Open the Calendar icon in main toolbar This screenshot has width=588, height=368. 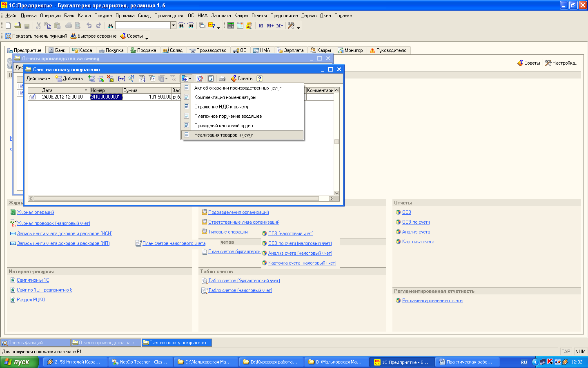pyautogui.click(x=240, y=25)
